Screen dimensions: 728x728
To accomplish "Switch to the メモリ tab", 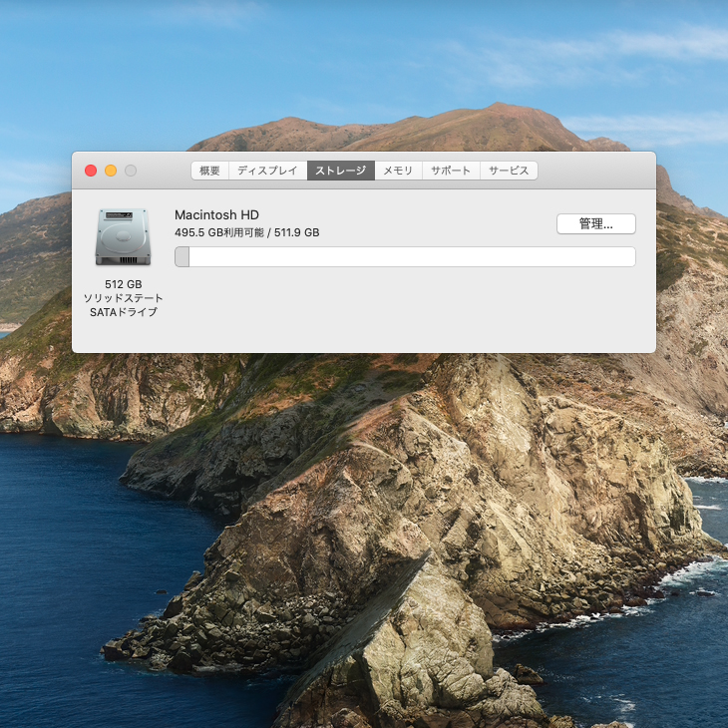I will 398,171.
